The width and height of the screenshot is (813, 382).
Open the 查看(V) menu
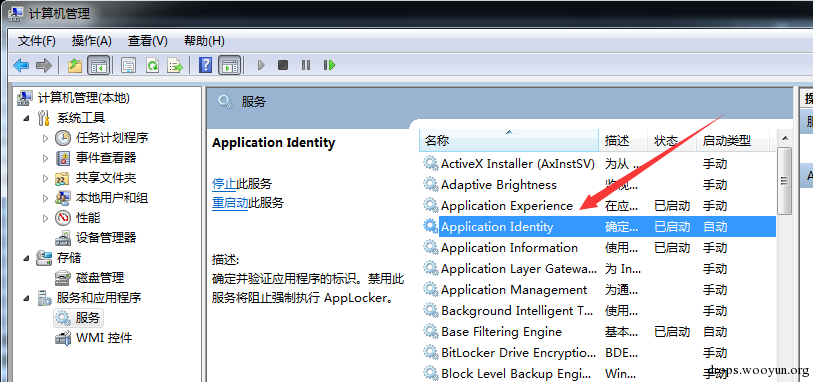point(148,41)
